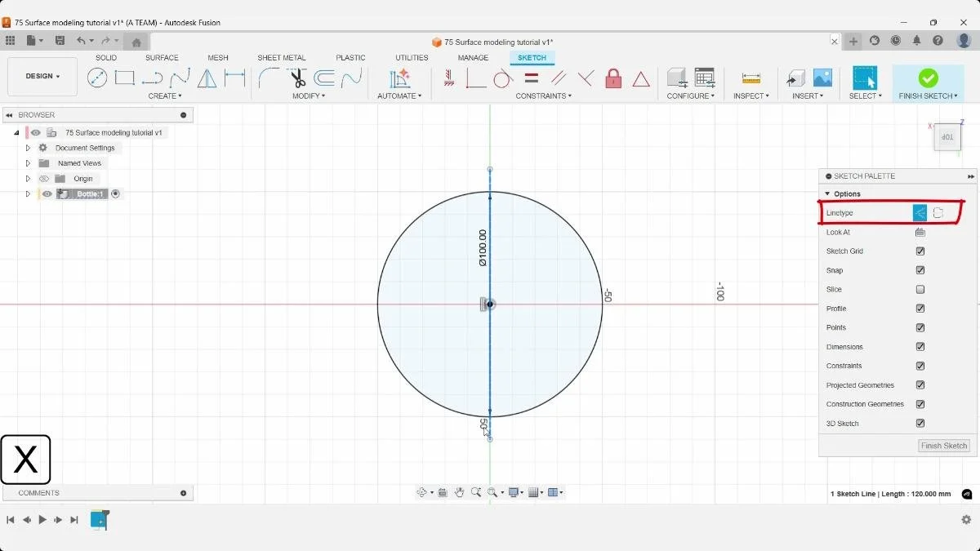The height and width of the screenshot is (551, 980).
Task: Toggle the Snap checkbox
Action: click(920, 270)
